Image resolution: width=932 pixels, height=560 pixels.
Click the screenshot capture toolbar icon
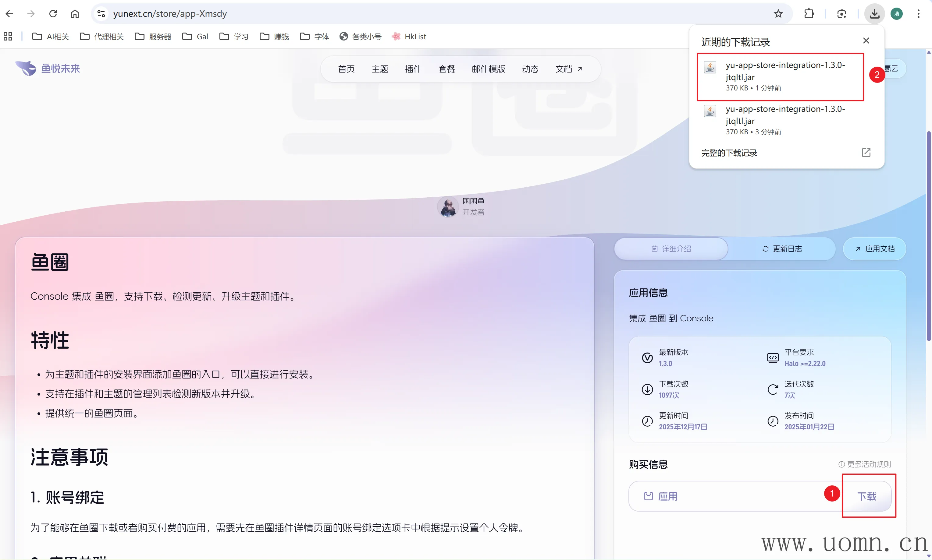click(x=841, y=14)
